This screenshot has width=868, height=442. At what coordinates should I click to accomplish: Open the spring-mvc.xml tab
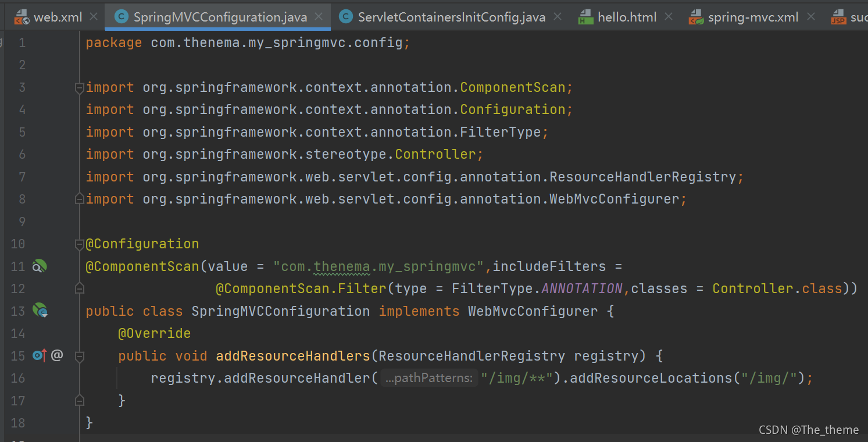(753, 17)
